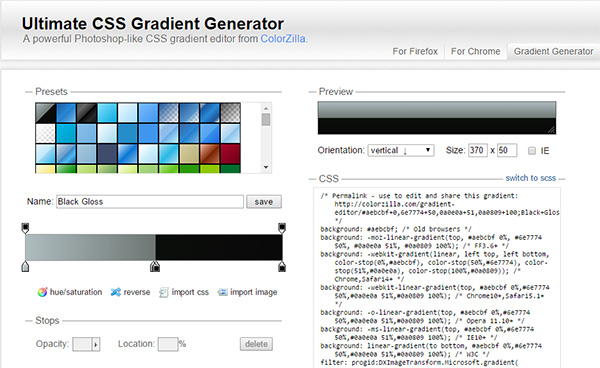Select the left opacity stop marker above gradient

click(x=25, y=228)
